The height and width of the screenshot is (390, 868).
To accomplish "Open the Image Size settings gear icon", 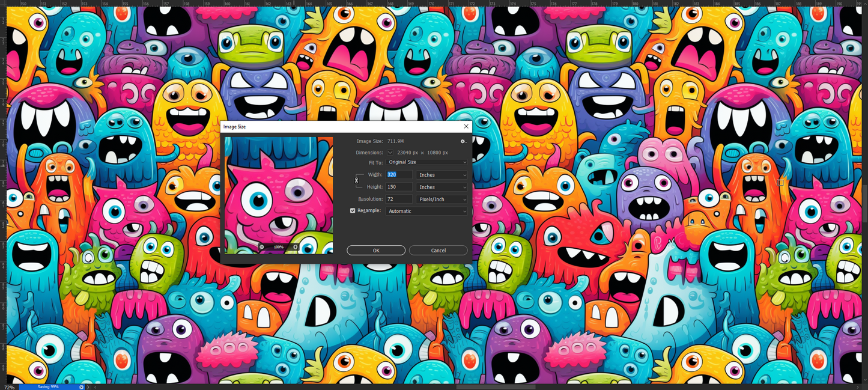I will 463,141.
